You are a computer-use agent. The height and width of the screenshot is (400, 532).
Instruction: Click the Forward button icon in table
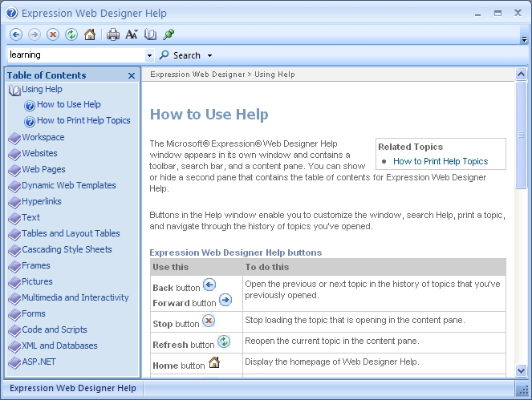coord(225,300)
